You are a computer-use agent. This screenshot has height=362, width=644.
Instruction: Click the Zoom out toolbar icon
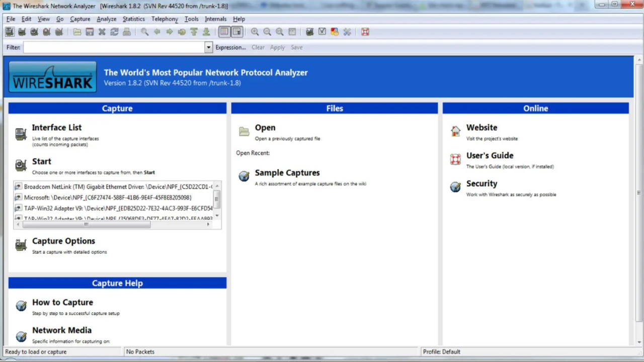point(267,32)
